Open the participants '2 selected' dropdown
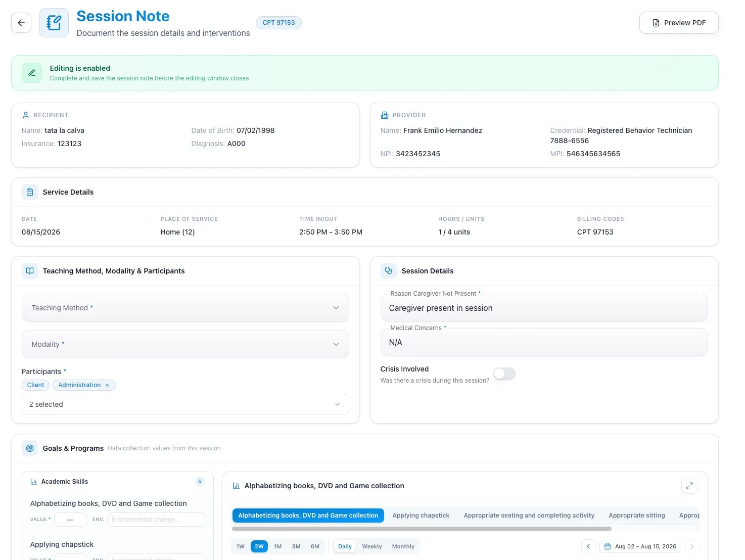 (185, 404)
